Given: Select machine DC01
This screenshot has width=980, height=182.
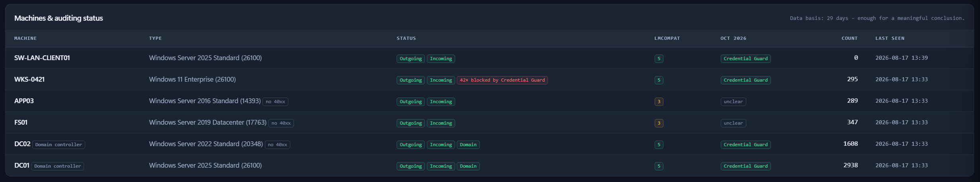Looking at the screenshot, I should click(22, 165).
